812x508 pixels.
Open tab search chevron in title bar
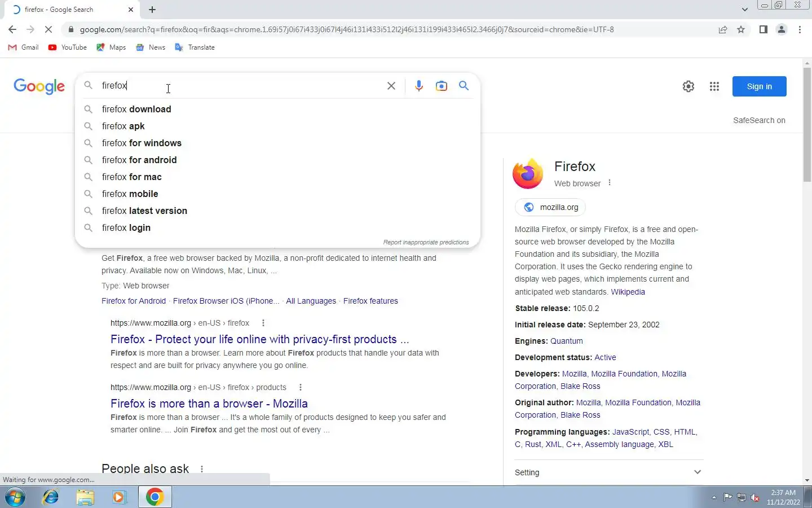744,10
